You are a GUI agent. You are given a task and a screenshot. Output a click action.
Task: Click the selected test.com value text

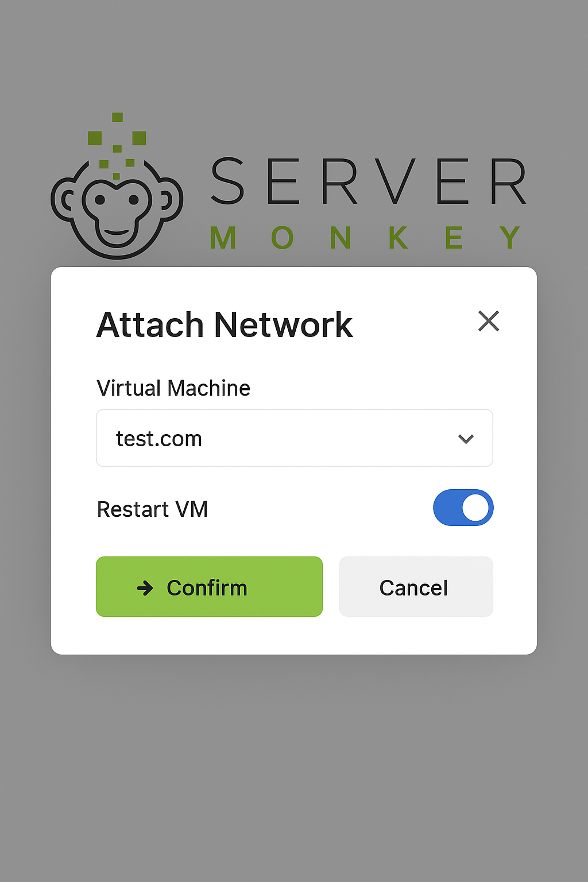pos(159,439)
